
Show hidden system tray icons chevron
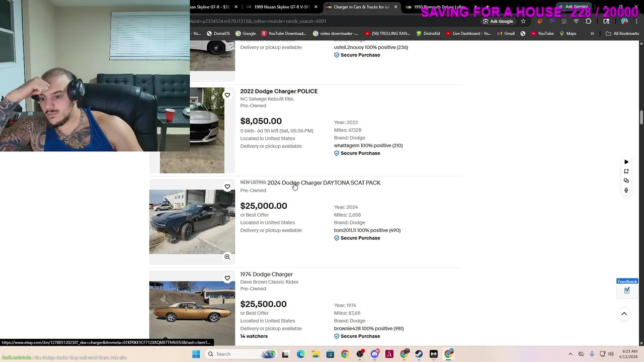(x=570, y=354)
